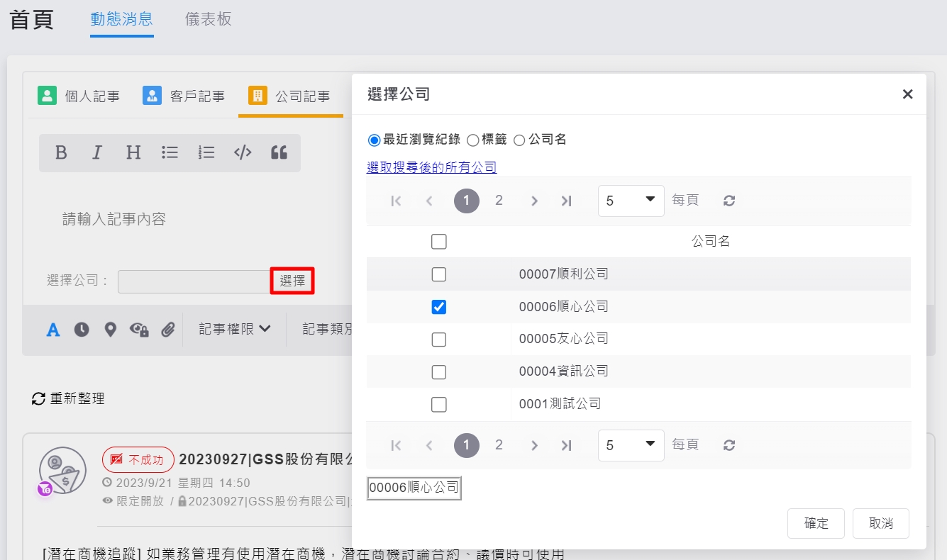Apply italic formatting in editor toolbar
This screenshot has height=560, width=947.
click(97, 152)
